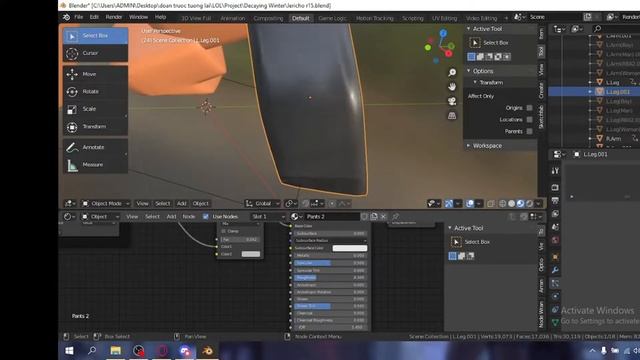Activate the Select Box tool in toolbar

pyautogui.click(x=95, y=36)
